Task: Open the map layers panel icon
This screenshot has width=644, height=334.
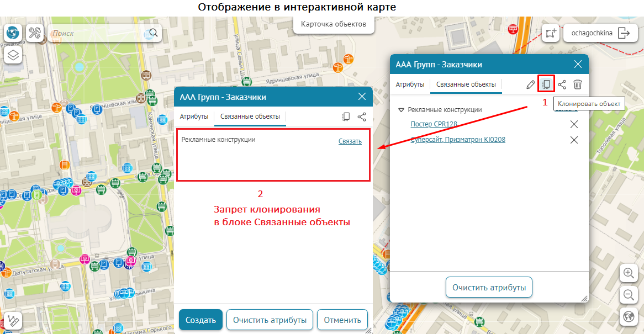Action: point(13,55)
